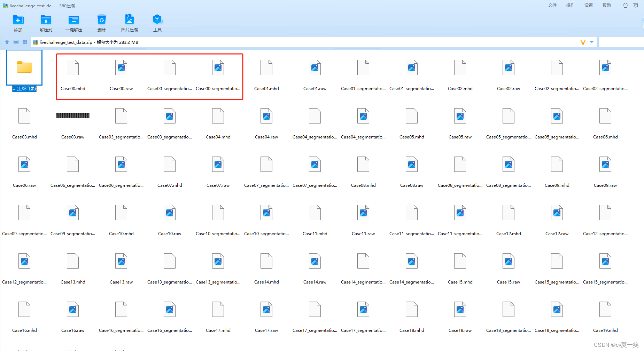644x351 pixels.
Task: Click the Case12.raw file name
Action: point(557,234)
